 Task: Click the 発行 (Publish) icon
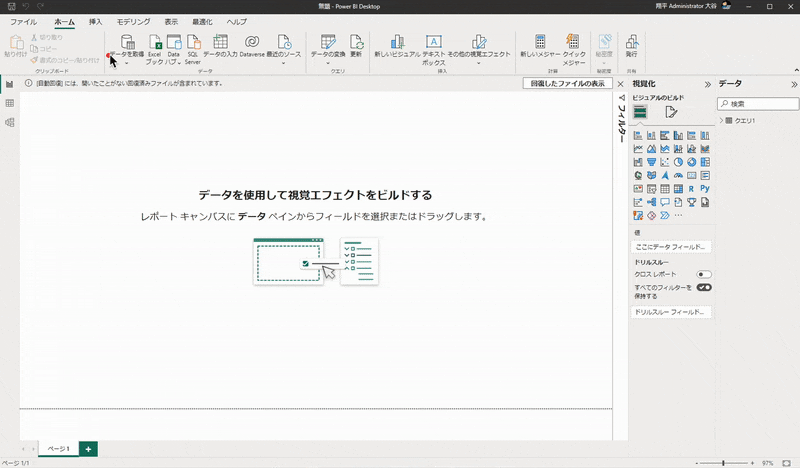pyautogui.click(x=632, y=42)
